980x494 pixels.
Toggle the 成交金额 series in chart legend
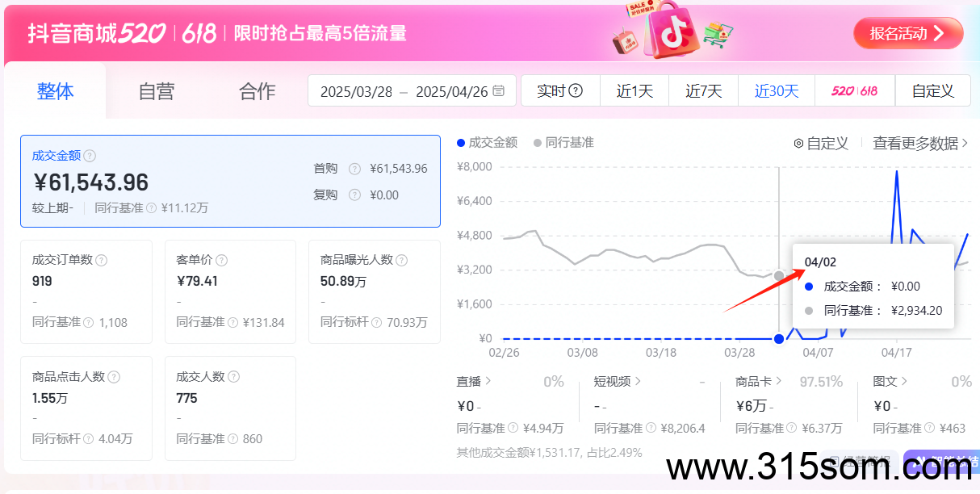coord(488,142)
